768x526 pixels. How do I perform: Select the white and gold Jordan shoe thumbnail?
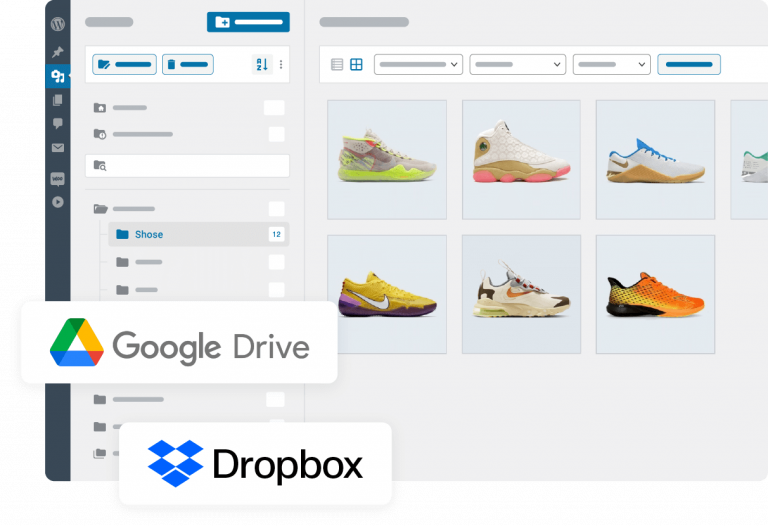521,160
